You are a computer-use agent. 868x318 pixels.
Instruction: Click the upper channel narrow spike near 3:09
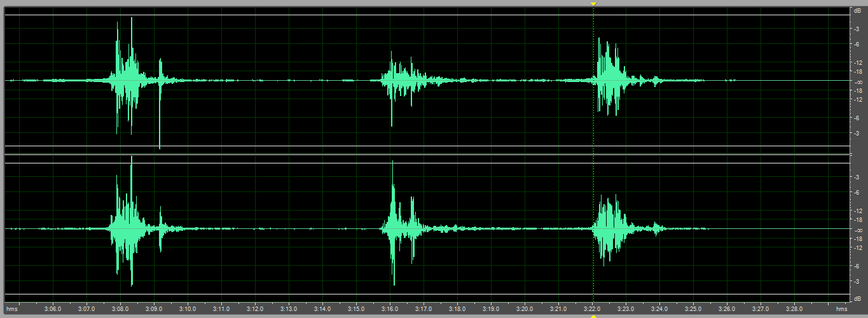[x=160, y=103]
